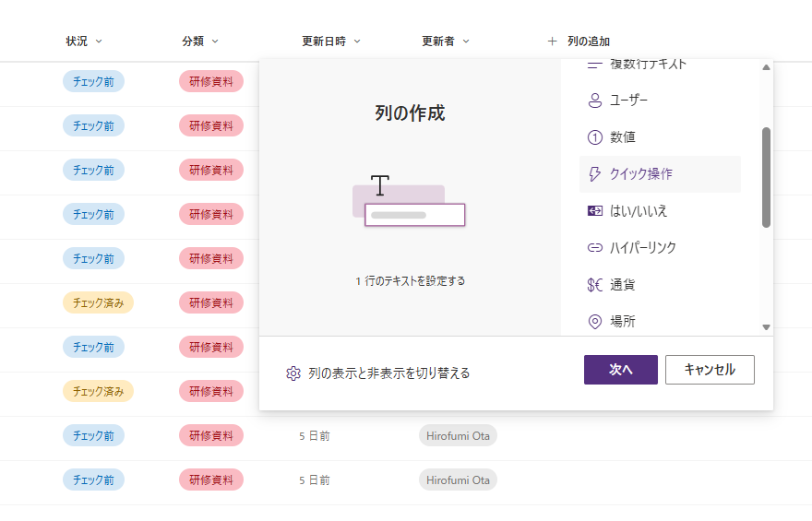
Task: Click the user (ユーザー) person icon
Action: tap(595, 100)
